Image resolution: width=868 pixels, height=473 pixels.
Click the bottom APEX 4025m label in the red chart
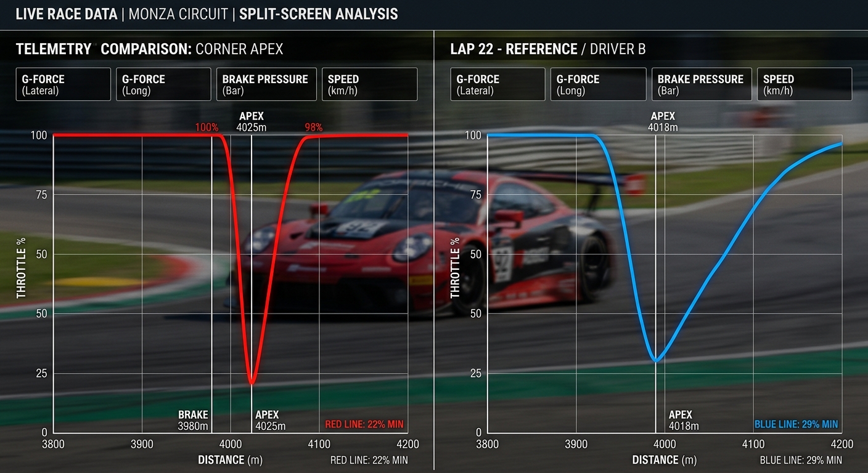[270, 421]
